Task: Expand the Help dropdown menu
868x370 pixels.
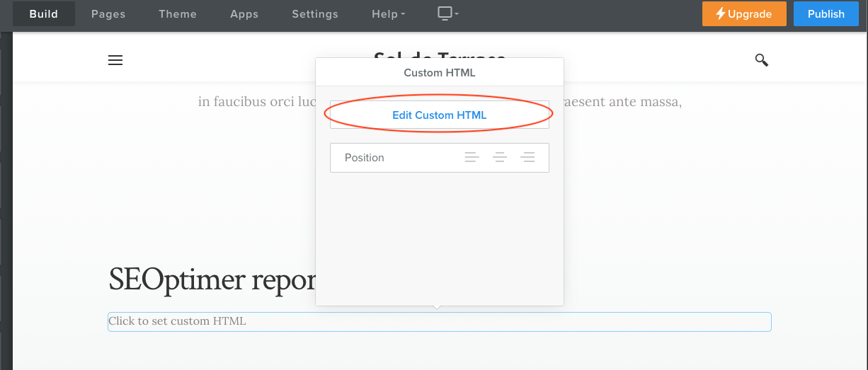Action: (389, 14)
